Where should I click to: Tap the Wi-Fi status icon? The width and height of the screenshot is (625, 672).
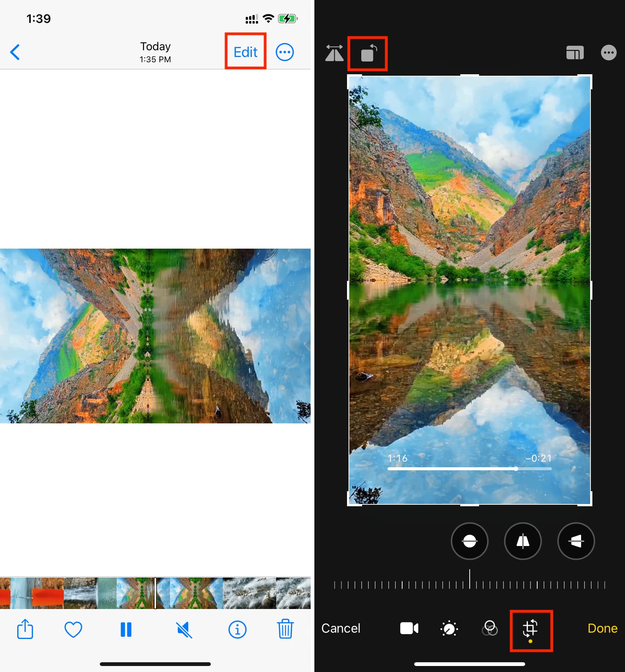tap(268, 18)
